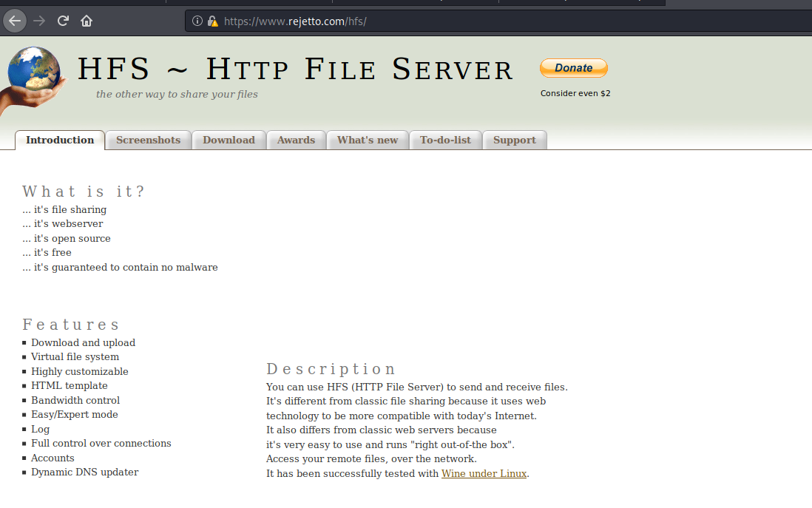Click the Description heading

pyautogui.click(x=331, y=369)
